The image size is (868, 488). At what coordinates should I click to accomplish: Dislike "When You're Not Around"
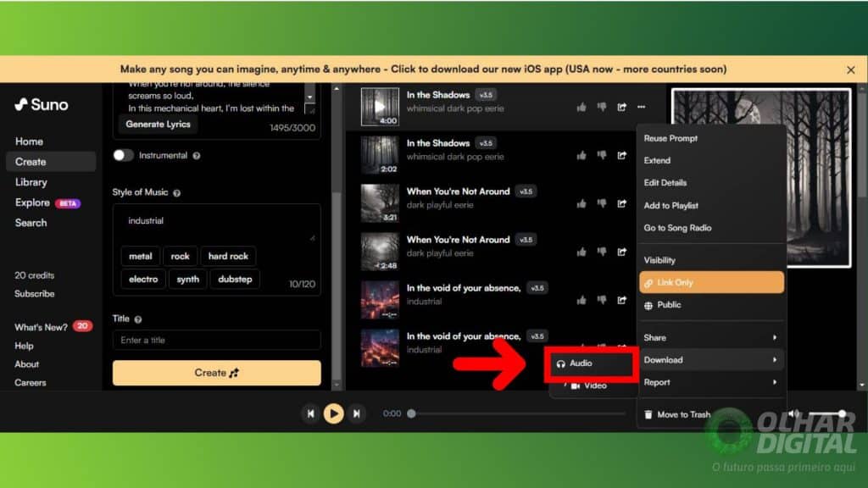602,202
